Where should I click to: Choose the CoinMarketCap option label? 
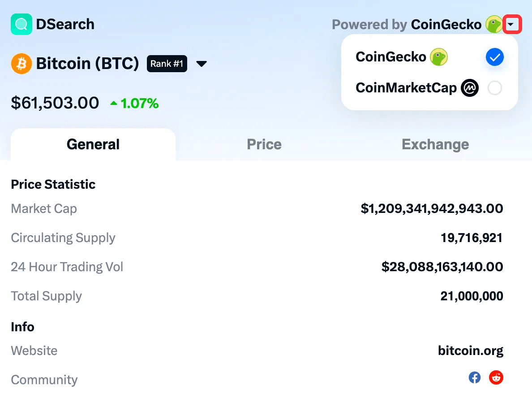406,88
